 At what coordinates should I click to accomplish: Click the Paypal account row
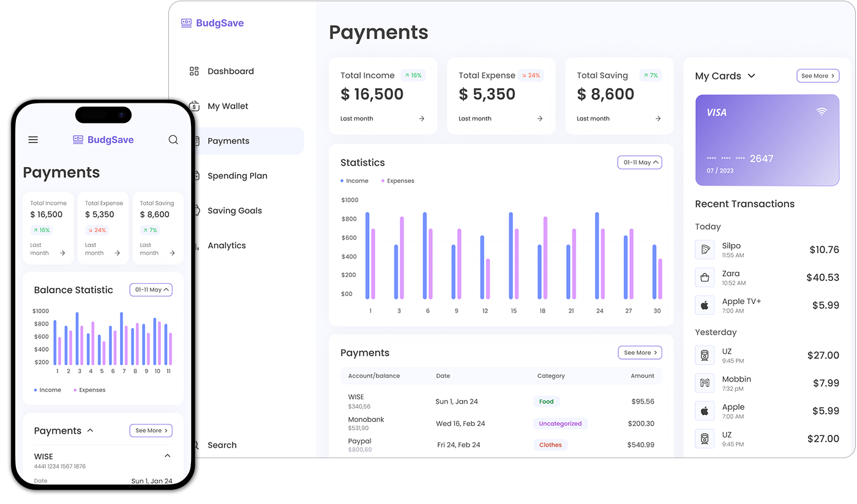[x=501, y=445]
